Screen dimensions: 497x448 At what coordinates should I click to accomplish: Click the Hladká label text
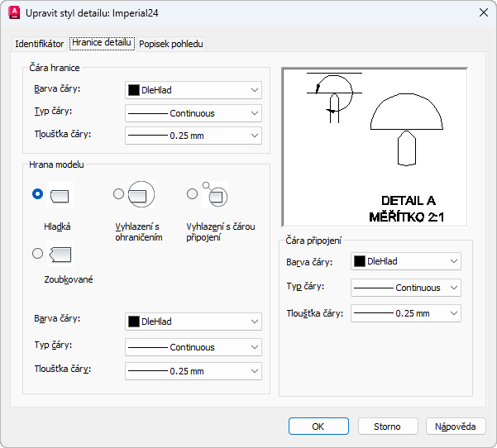[57, 226]
